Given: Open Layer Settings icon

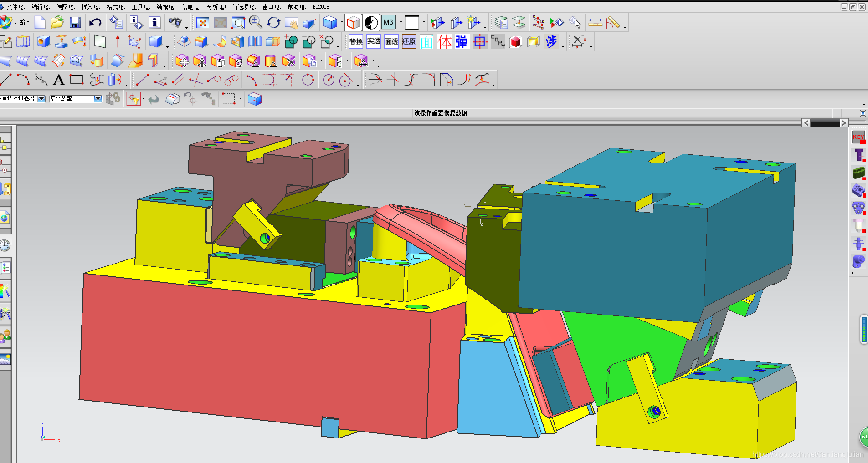Looking at the screenshot, I should pos(501,22).
